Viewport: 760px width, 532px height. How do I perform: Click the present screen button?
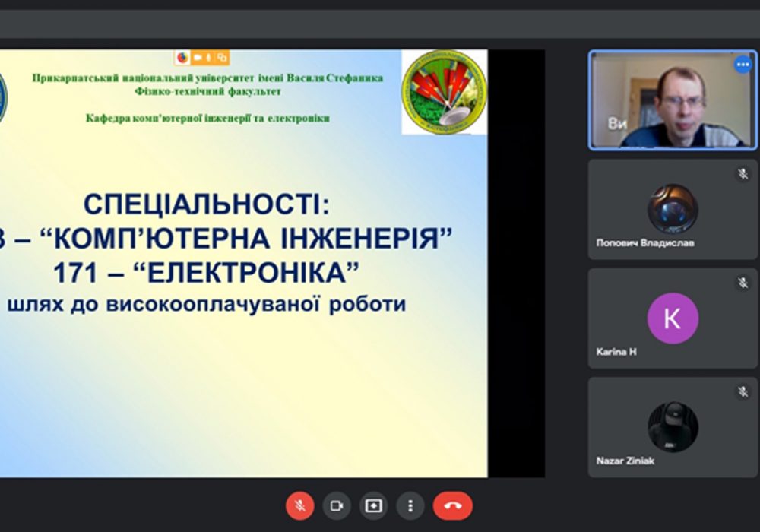(373, 506)
